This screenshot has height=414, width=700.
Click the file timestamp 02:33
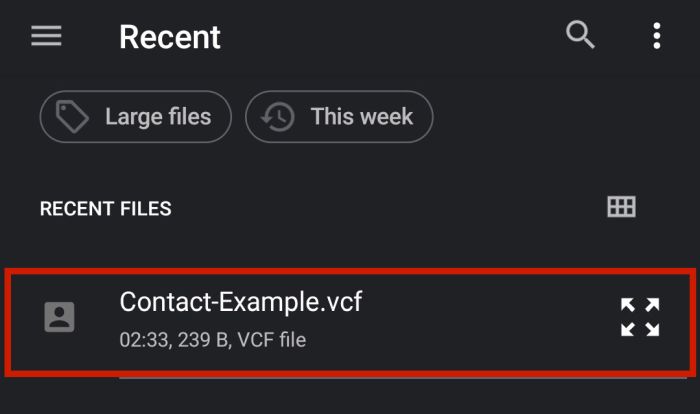pos(144,340)
